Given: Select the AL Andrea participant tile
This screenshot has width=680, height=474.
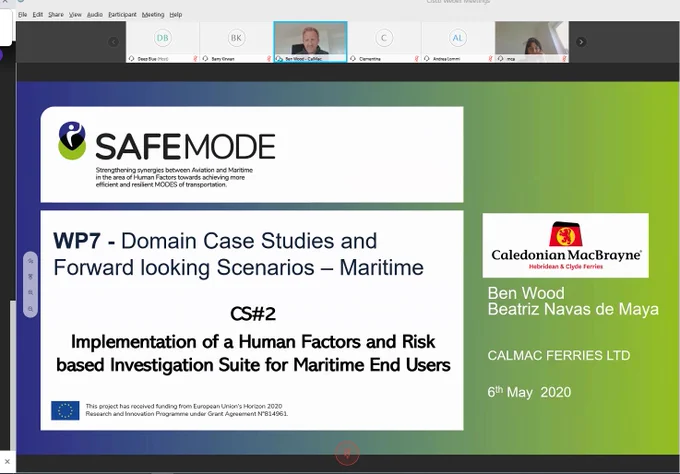Looking at the screenshot, I should (458, 42).
